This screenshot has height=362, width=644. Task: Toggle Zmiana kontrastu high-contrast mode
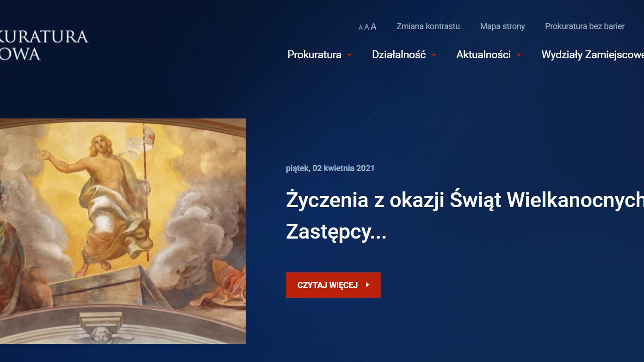pyautogui.click(x=428, y=26)
